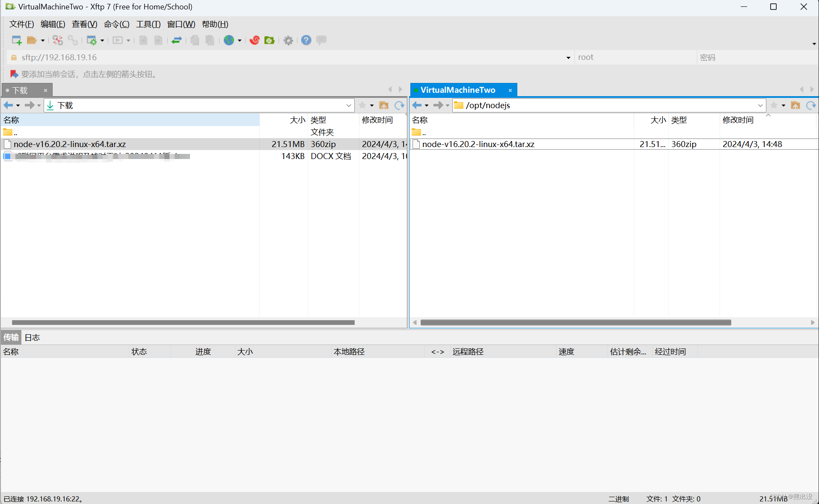819x504 pixels.
Task: Click the Disconnect toolbar icon
Action: click(x=57, y=40)
